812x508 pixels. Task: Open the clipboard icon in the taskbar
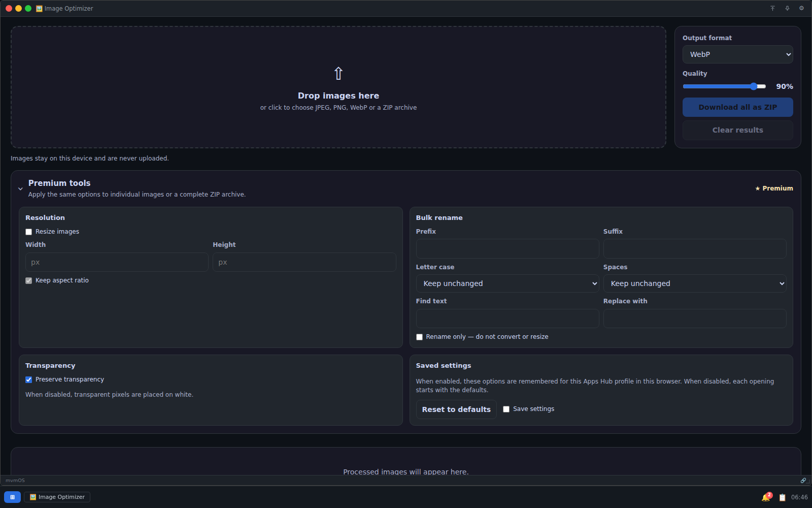782,497
